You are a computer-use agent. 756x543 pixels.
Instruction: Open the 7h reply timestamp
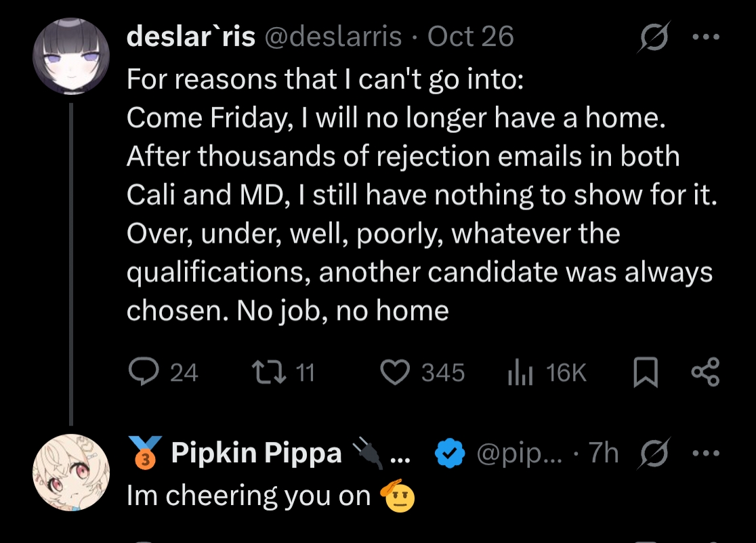[604, 453]
